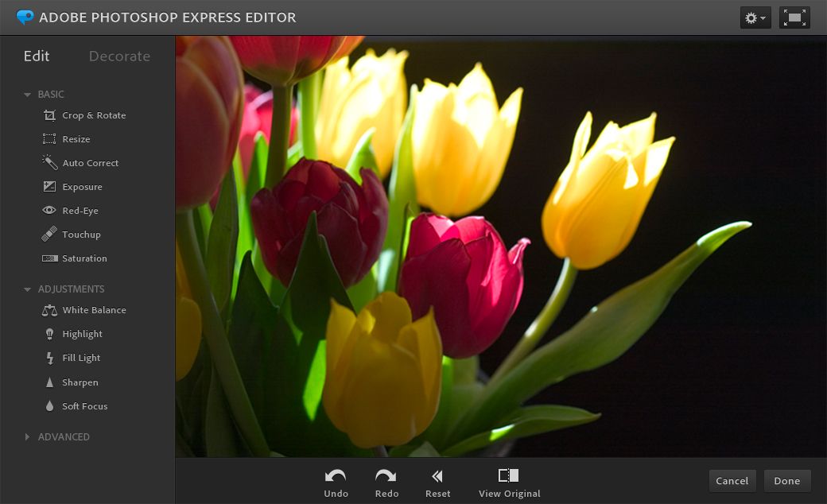Image resolution: width=827 pixels, height=504 pixels.
Task: Choose the Touchup bandage tool
Action: (49, 235)
